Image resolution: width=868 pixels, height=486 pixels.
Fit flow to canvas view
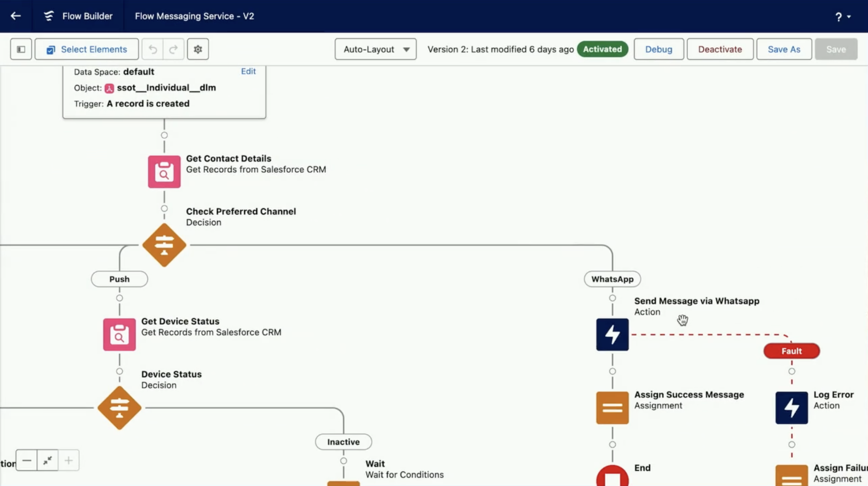[48, 460]
